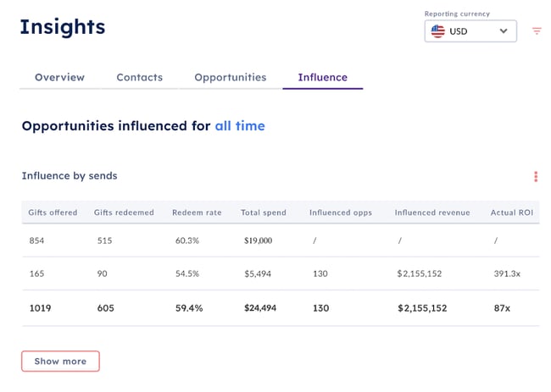Expand the USD reporting currency dropdown arrow
The height and width of the screenshot is (392, 551).
pyautogui.click(x=504, y=31)
